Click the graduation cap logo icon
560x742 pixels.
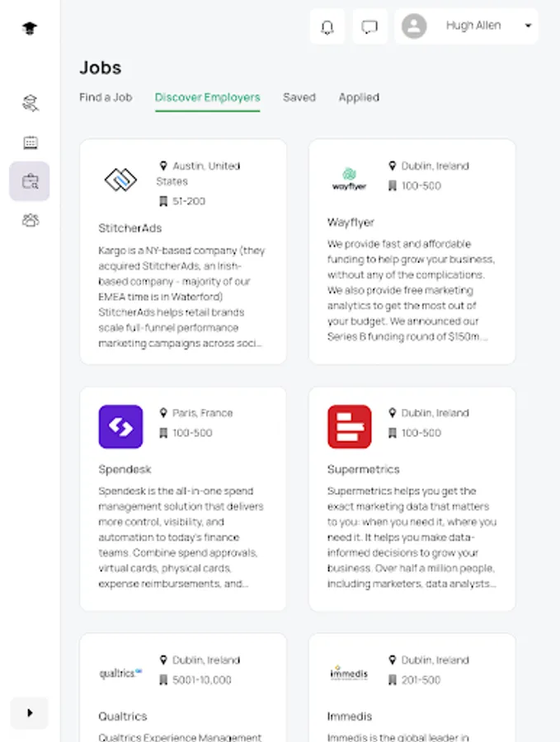(30, 29)
